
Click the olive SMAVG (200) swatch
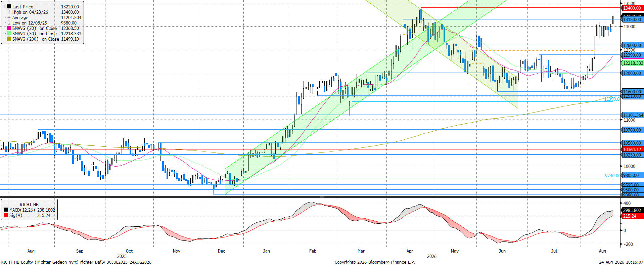tap(9, 39)
